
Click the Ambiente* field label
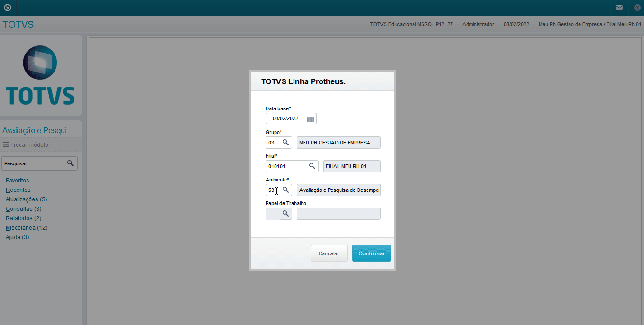pos(277,180)
